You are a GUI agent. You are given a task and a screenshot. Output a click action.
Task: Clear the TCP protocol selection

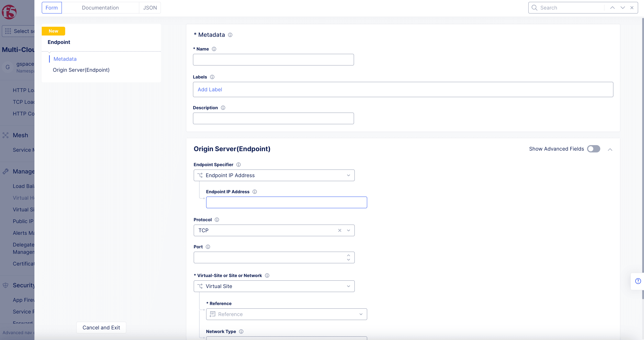[340, 231]
